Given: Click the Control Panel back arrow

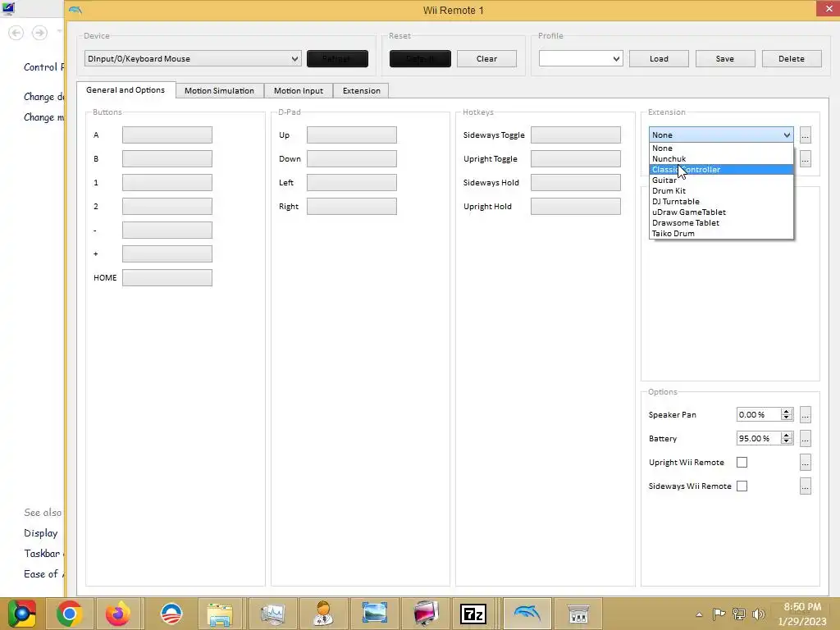Looking at the screenshot, I should click(x=16, y=33).
